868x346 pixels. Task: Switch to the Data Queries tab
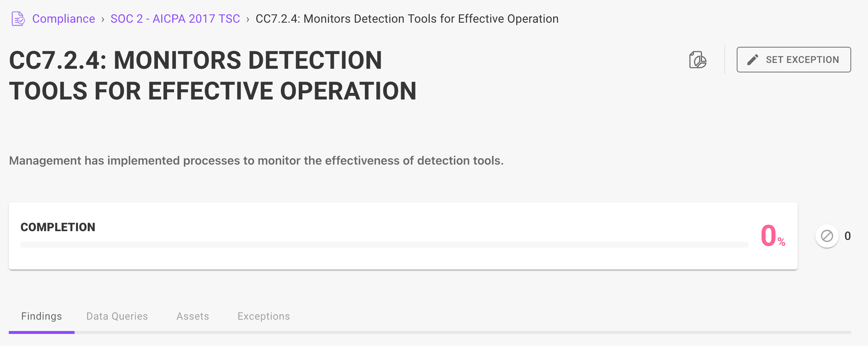(117, 316)
